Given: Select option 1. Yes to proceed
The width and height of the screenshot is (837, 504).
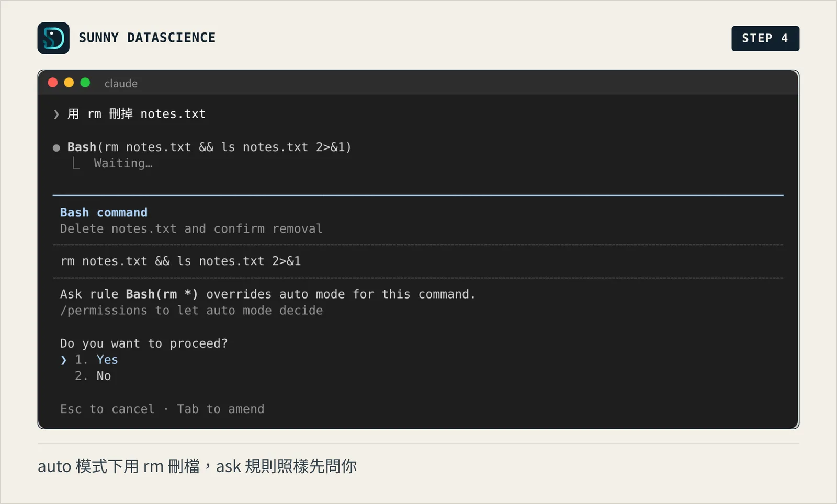Looking at the screenshot, I should click(x=96, y=360).
